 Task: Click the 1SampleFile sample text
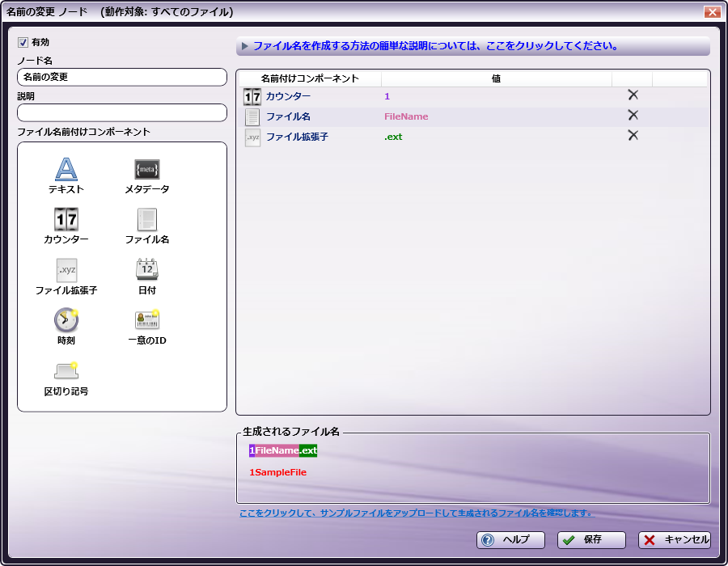277,472
